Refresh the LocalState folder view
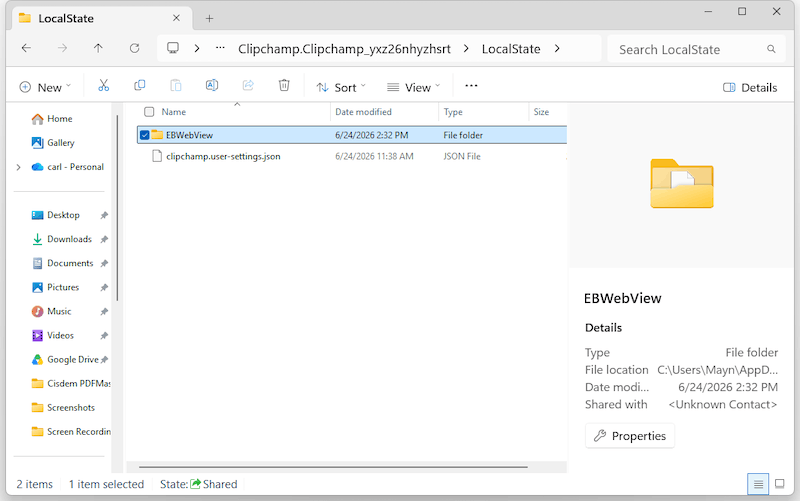Image resolution: width=800 pixels, height=501 pixels. click(x=134, y=48)
